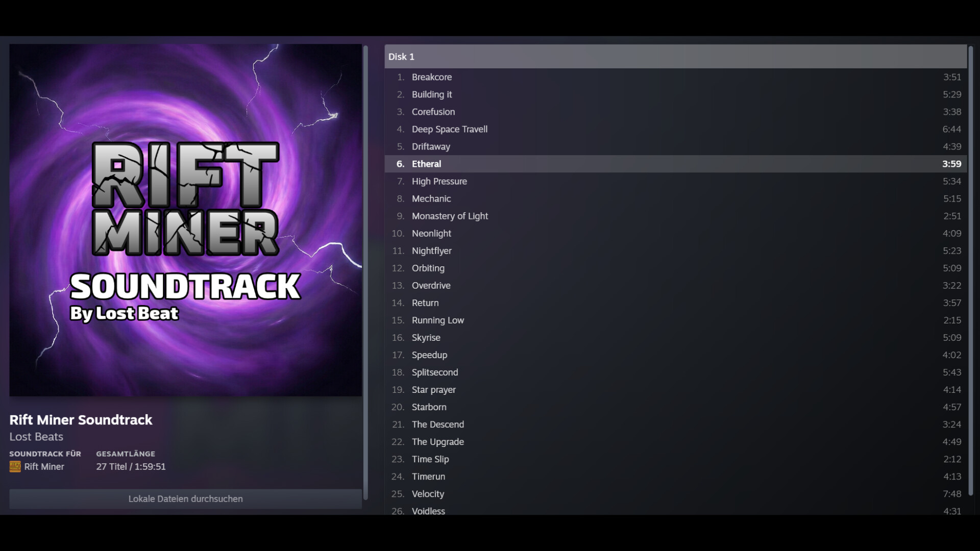Open the Rift Miner game link
Image resolution: width=980 pixels, height=551 pixels.
[x=44, y=467]
